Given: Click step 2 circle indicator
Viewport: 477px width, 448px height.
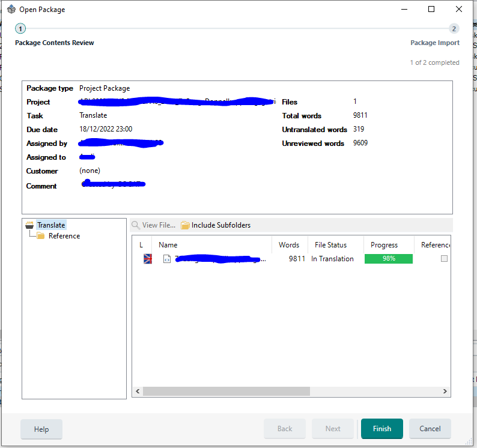Looking at the screenshot, I should pos(454,29).
